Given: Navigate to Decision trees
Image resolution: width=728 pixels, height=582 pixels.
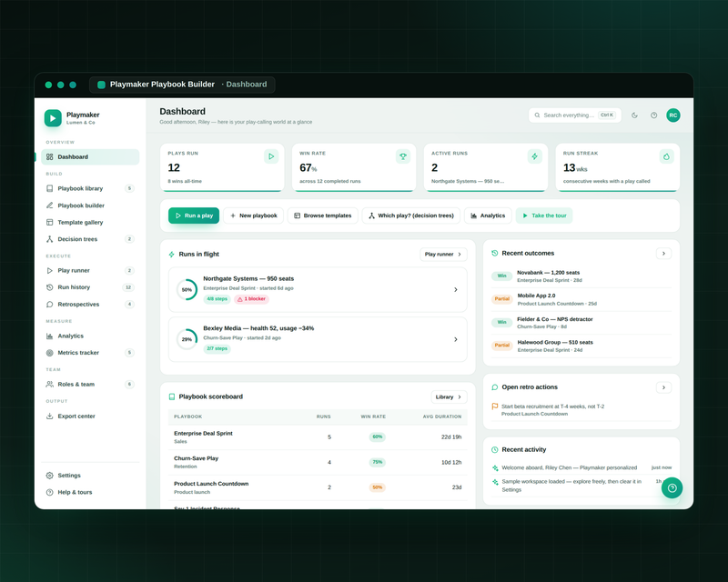Looking at the screenshot, I should (x=90, y=239).
